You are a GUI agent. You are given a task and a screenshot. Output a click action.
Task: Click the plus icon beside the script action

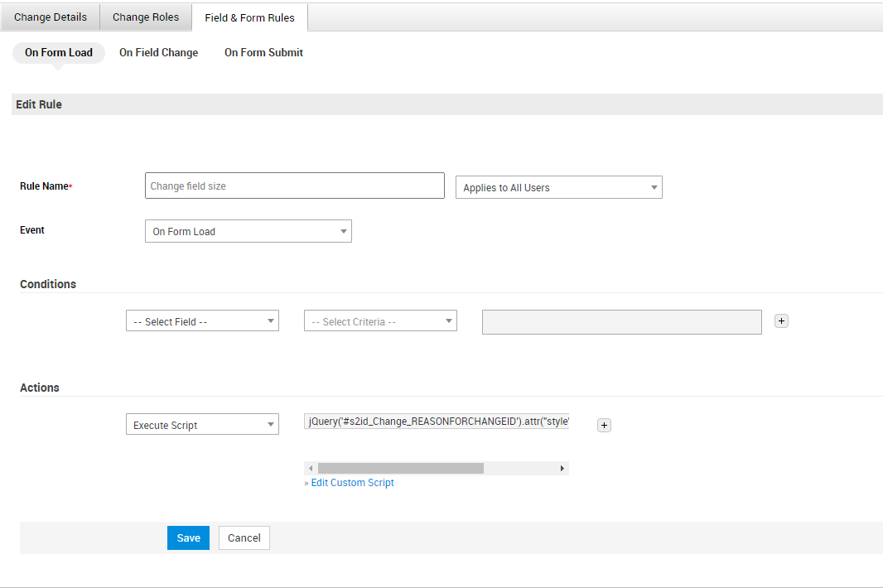tap(604, 425)
